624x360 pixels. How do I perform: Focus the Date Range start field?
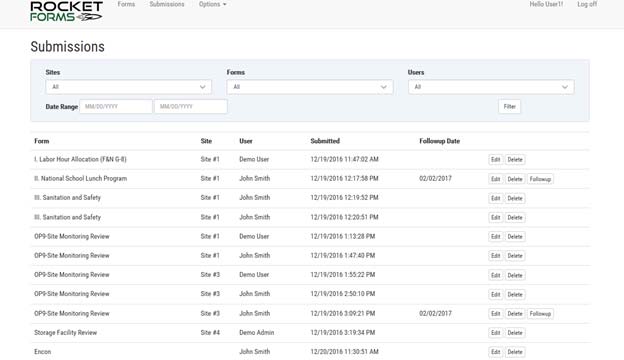pyautogui.click(x=116, y=106)
